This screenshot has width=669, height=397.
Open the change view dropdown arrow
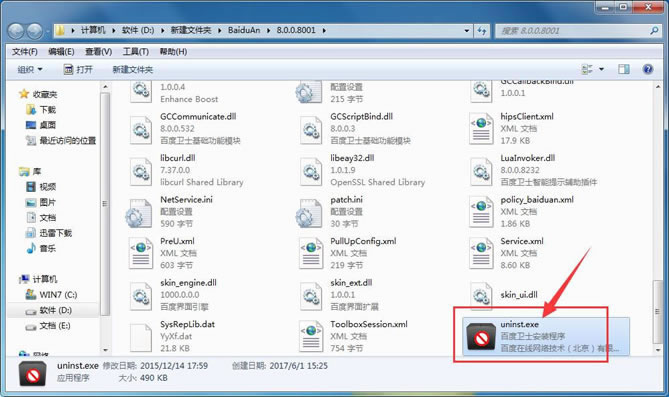602,69
